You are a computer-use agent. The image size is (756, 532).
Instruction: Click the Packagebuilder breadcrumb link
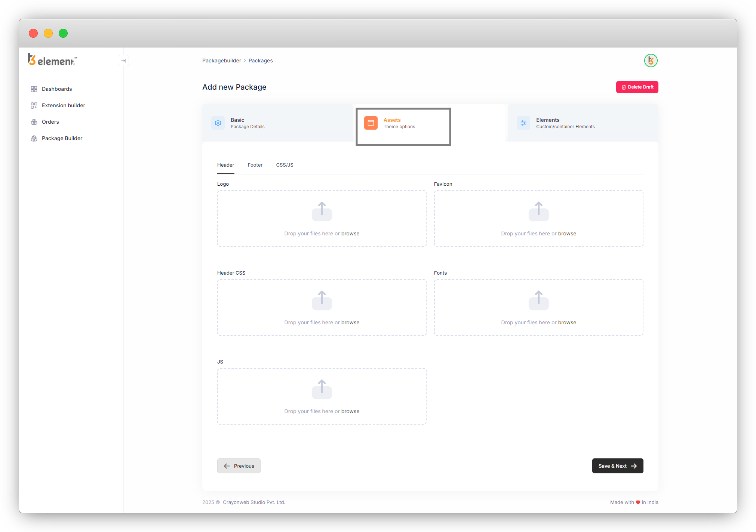(221, 61)
